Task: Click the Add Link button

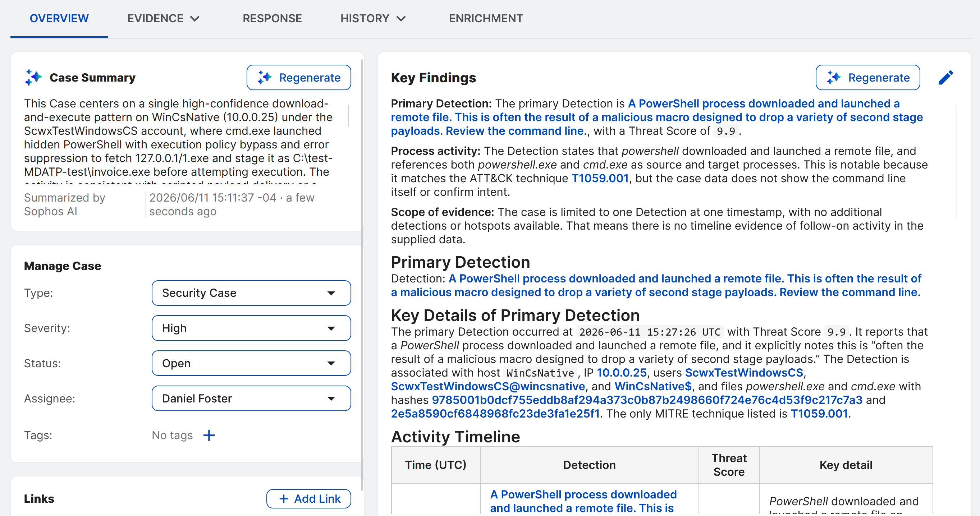Action: 308,498
